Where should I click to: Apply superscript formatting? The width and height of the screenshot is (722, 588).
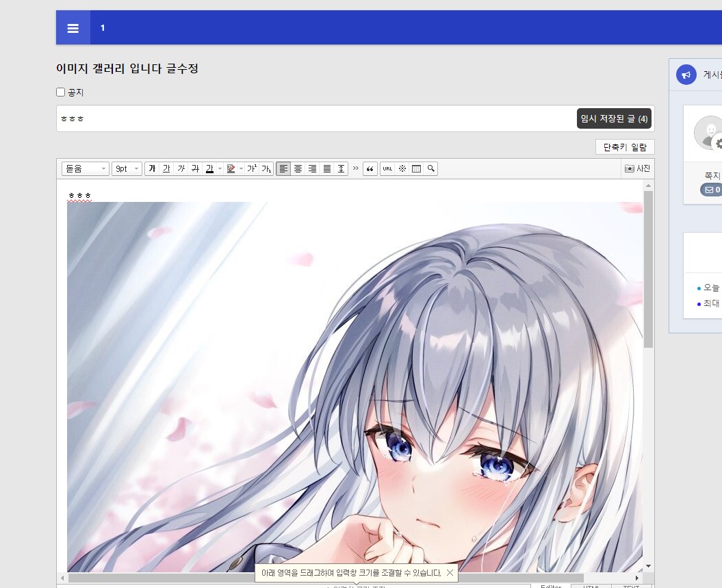pyautogui.click(x=252, y=168)
